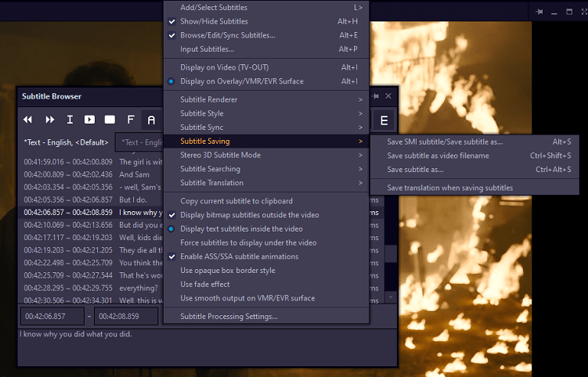Close the Subtitle Browser panel
The width and height of the screenshot is (588, 377).
point(388,96)
